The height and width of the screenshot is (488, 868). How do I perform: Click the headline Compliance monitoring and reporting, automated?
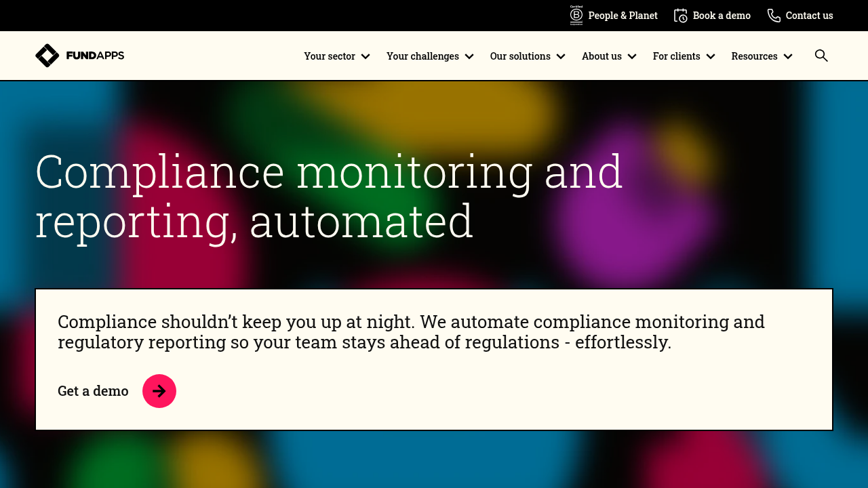click(329, 196)
